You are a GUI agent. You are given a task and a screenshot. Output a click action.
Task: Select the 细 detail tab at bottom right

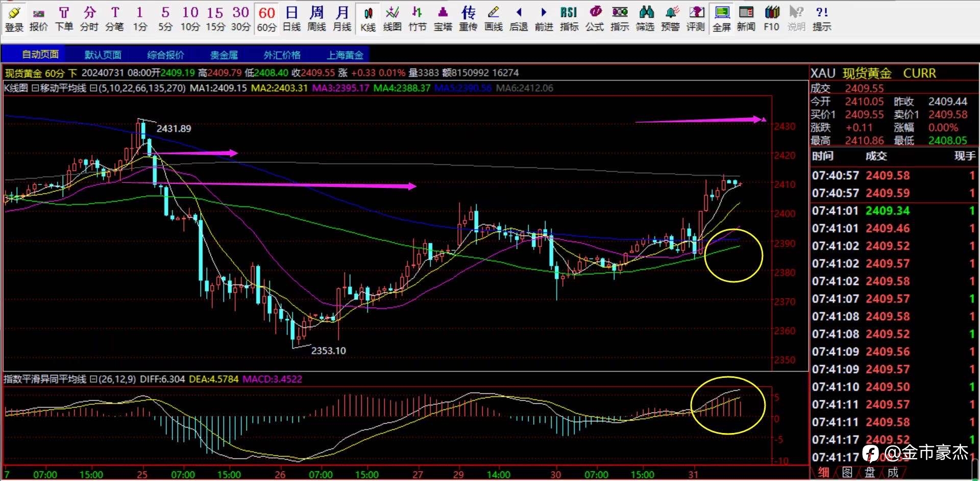823,472
